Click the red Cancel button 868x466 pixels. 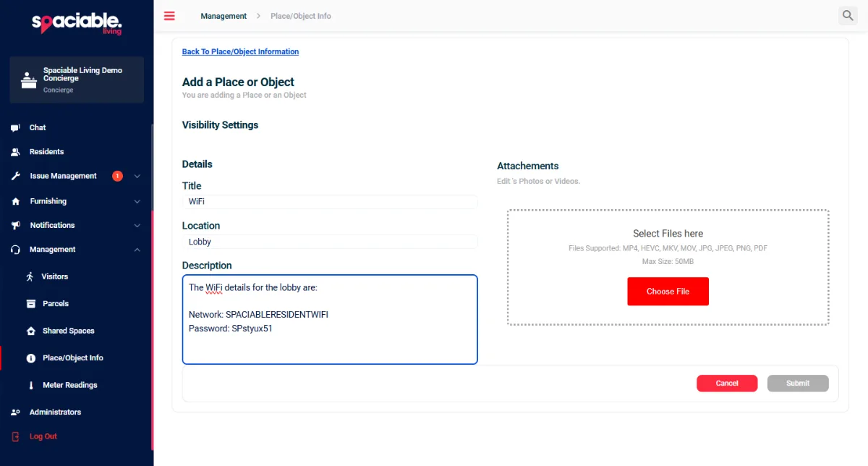click(727, 384)
